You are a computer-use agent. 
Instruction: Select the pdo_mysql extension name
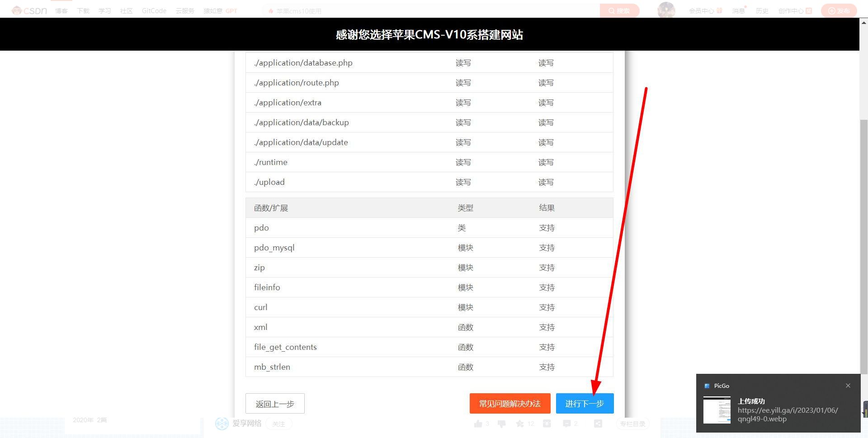[274, 248]
